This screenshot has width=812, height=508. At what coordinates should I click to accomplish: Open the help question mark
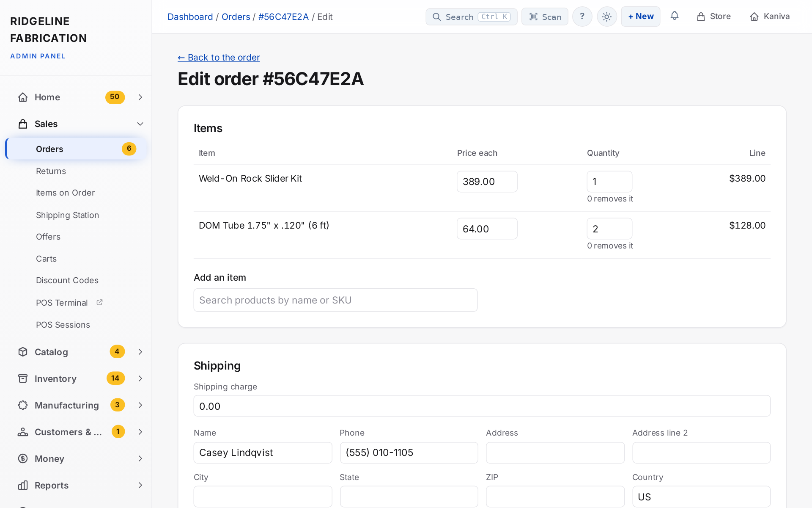point(582,17)
